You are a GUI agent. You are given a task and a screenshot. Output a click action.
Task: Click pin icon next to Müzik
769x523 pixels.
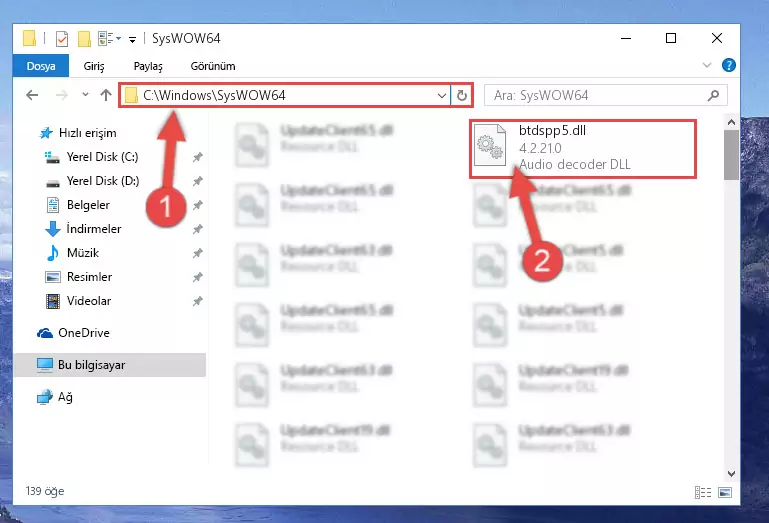point(197,254)
